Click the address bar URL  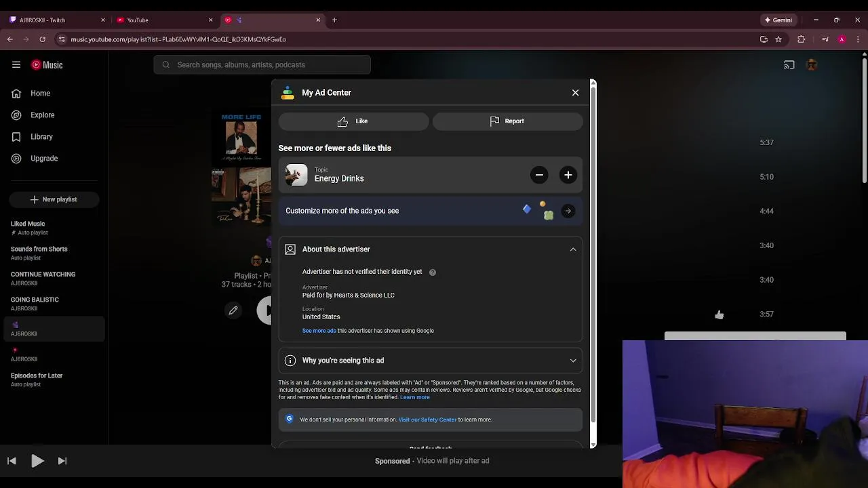coord(178,39)
